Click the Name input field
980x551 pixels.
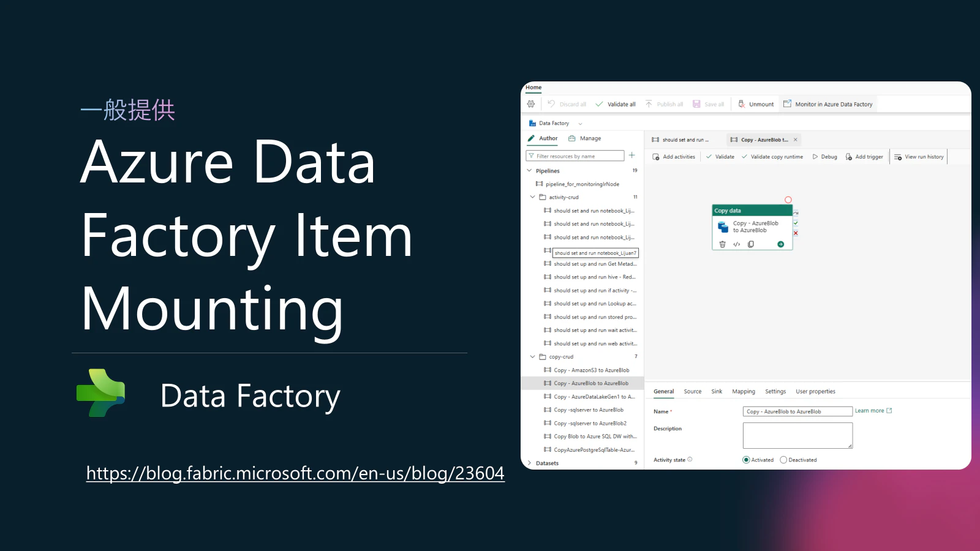pyautogui.click(x=797, y=411)
